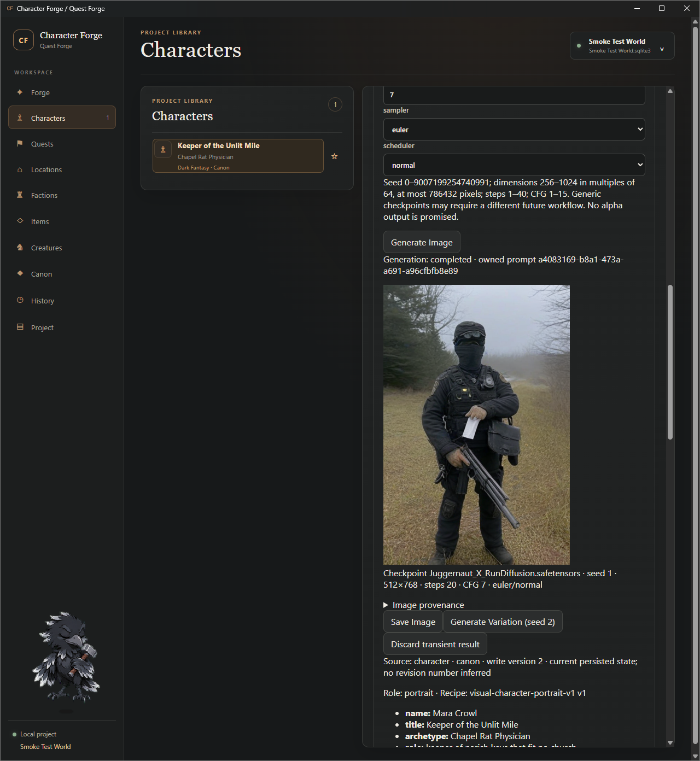The height and width of the screenshot is (761, 700).
Task: Click the Locations house icon
Action: point(20,169)
